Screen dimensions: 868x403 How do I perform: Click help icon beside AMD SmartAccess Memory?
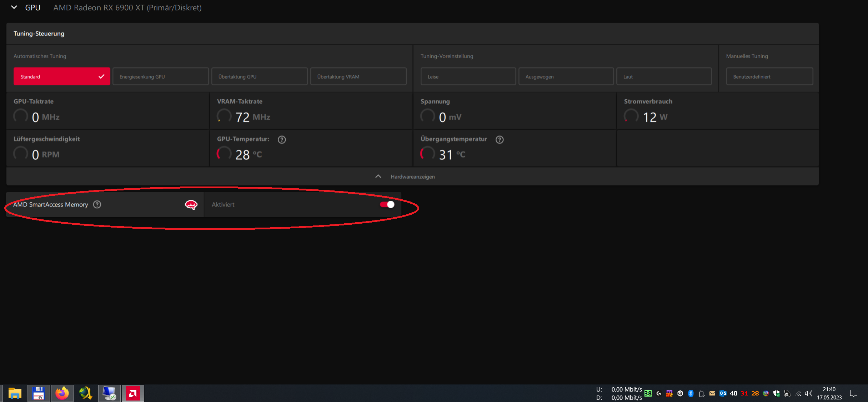click(x=97, y=205)
